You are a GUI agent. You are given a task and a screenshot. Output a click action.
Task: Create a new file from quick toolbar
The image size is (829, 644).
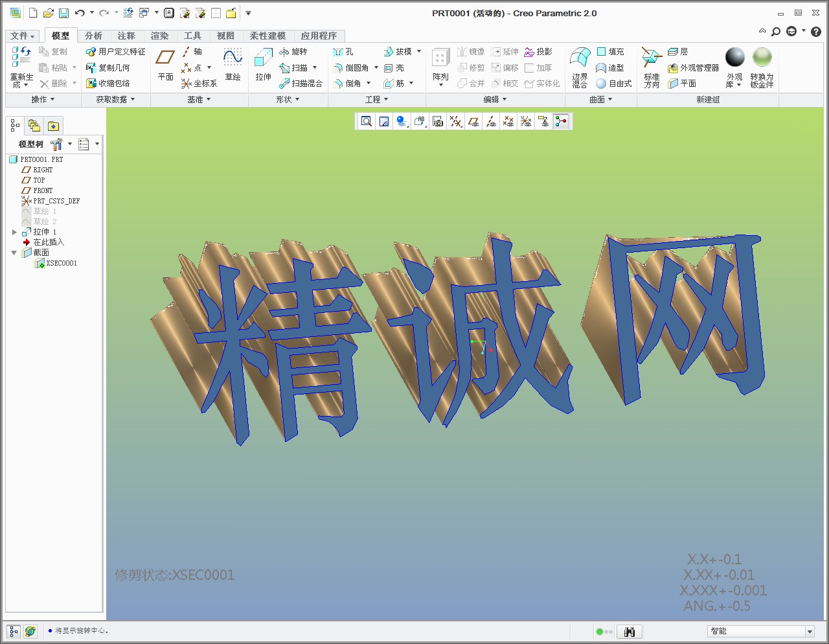[33, 13]
